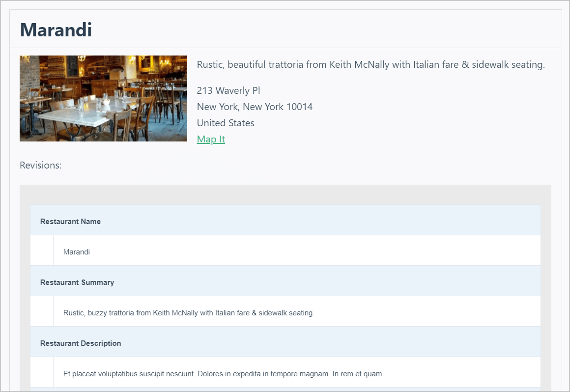
Task: Click the Marandi page title heading
Action: (x=56, y=30)
